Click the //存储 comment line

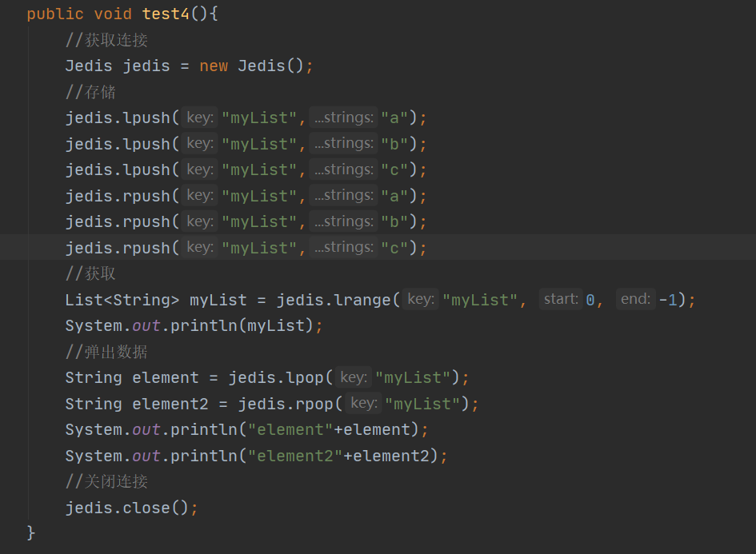pyautogui.click(x=90, y=92)
